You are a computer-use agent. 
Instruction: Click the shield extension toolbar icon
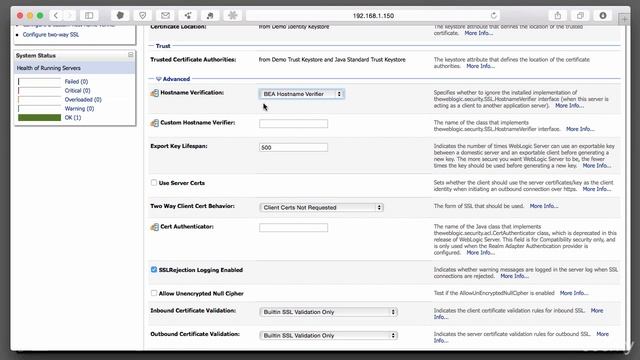click(142, 16)
